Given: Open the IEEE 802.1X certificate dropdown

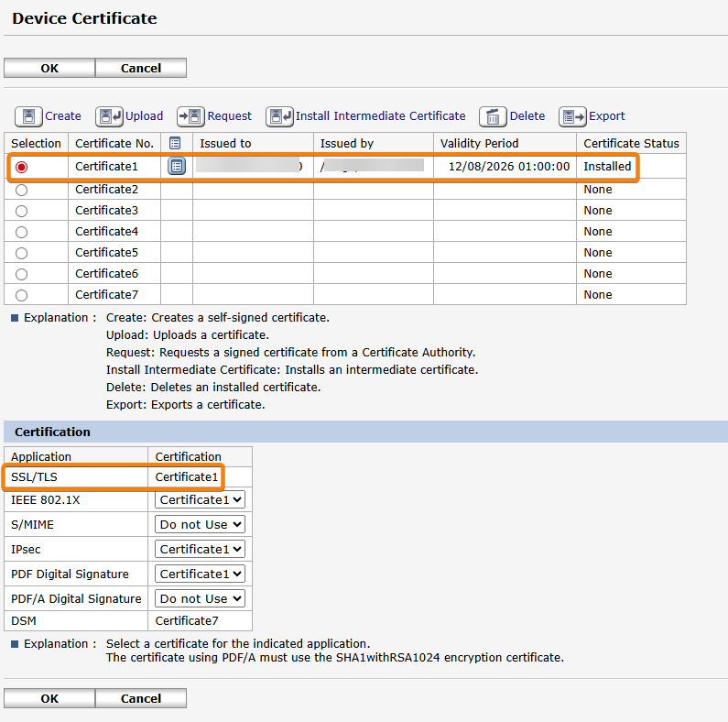Looking at the screenshot, I should tap(201, 500).
